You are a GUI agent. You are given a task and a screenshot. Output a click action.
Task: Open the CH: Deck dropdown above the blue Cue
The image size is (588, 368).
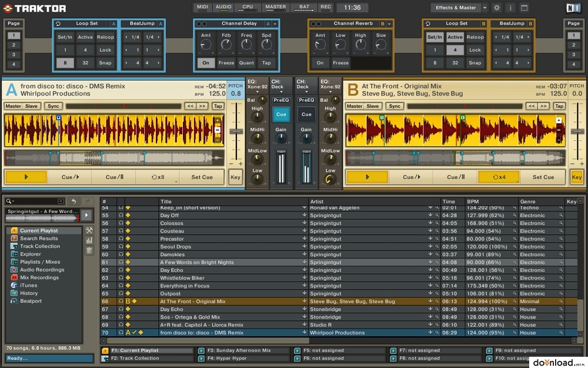pos(281,92)
